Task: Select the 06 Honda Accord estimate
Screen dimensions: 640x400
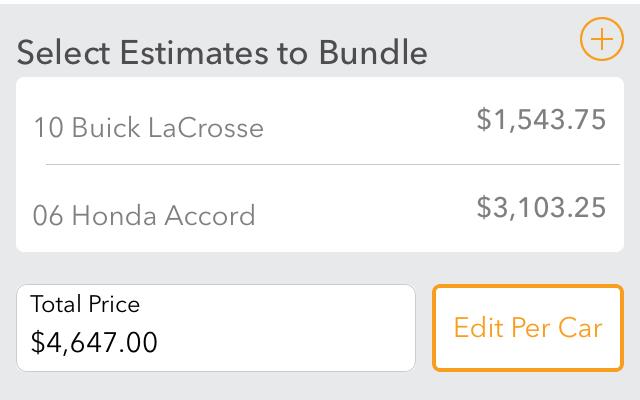Action: [320, 209]
